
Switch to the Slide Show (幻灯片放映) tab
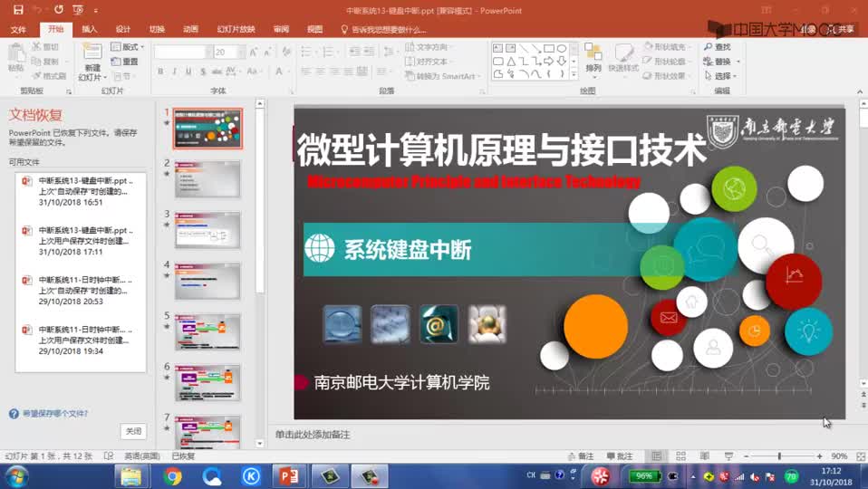[x=236, y=29]
